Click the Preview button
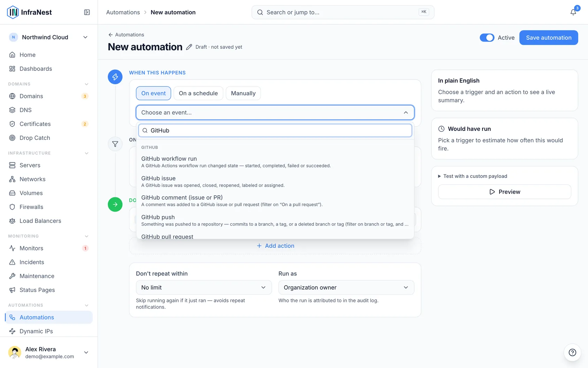Image resolution: width=588 pixels, height=368 pixels. click(x=504, y=192)
